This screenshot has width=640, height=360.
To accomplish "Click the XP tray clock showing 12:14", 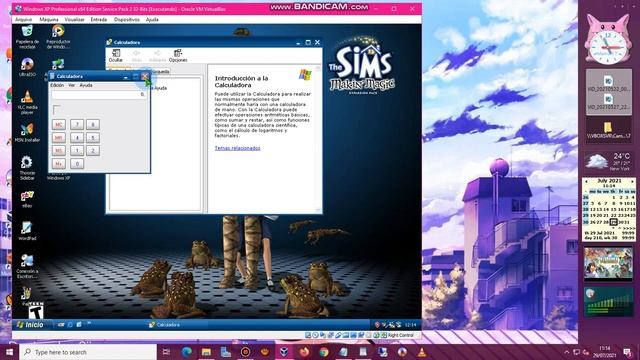I will [x=411, y=325].
